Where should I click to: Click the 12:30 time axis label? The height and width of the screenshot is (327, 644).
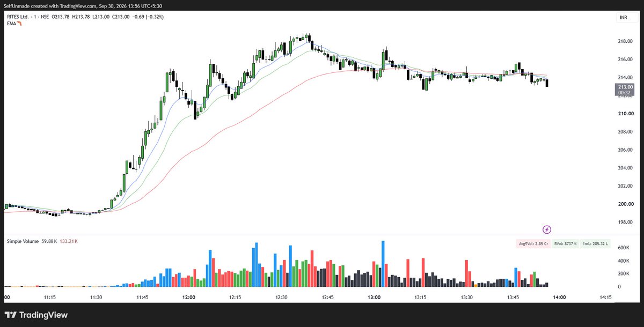click(x=281, y=298)
